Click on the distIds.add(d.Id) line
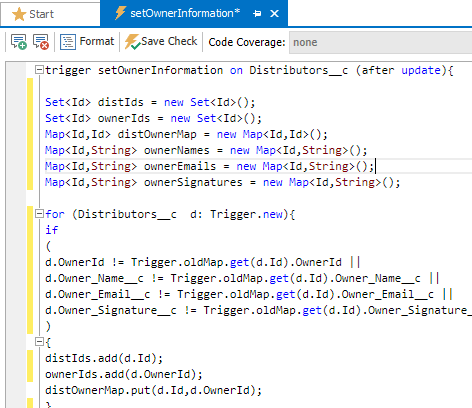 104,358
